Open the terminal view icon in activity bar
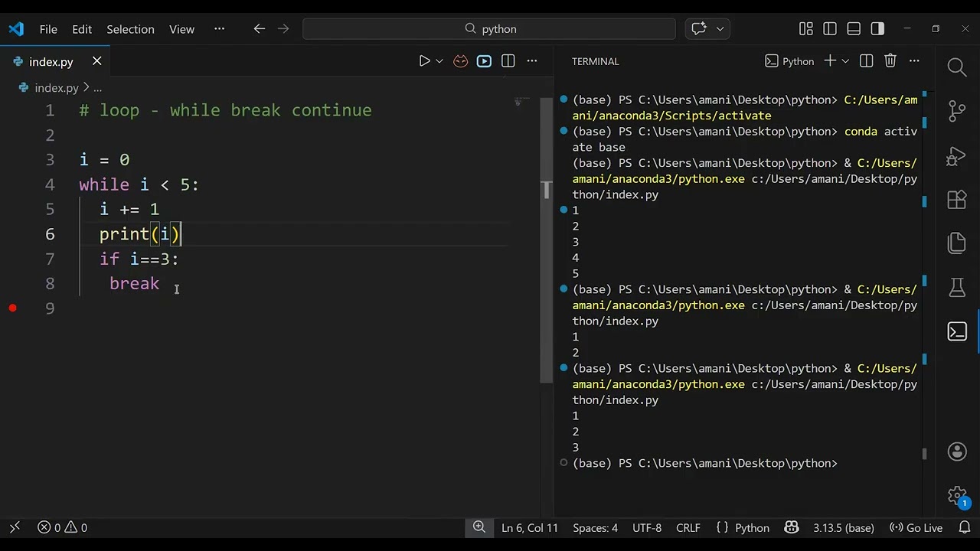 click(957, 331)
